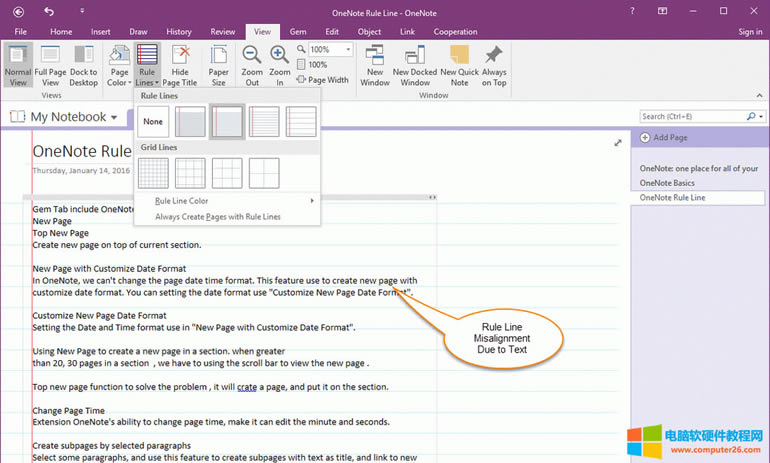Create a New Quick Note
770x463 pixels.
(459, 65)
